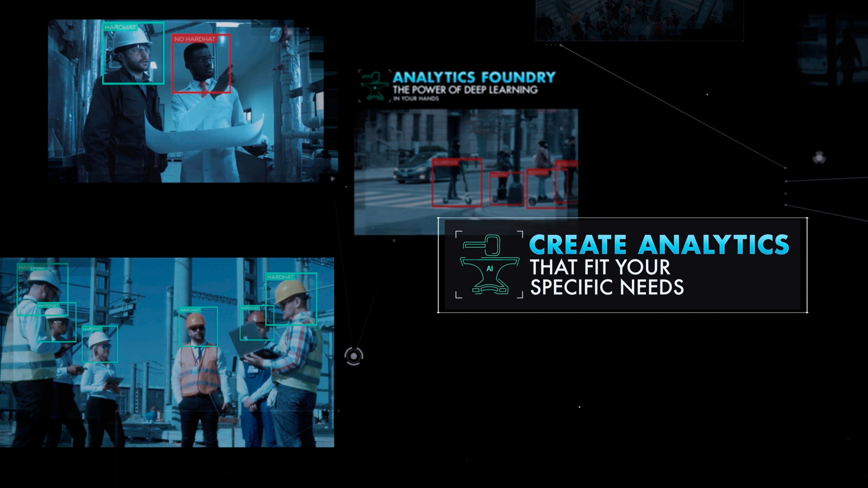The height and width of the screenshot is (488, 868).
Task: Open the street scooter detection thumbnail
Action: (466, 136)
